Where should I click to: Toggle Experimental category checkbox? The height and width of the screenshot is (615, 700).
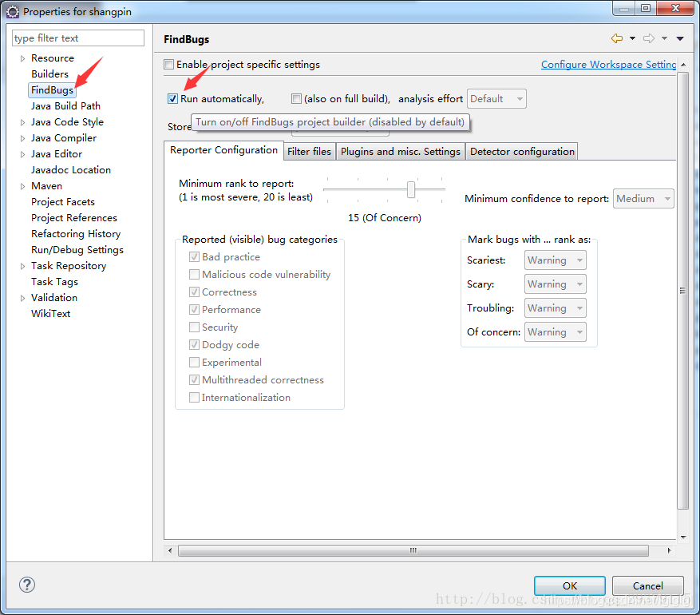click(x=194, y=363)
